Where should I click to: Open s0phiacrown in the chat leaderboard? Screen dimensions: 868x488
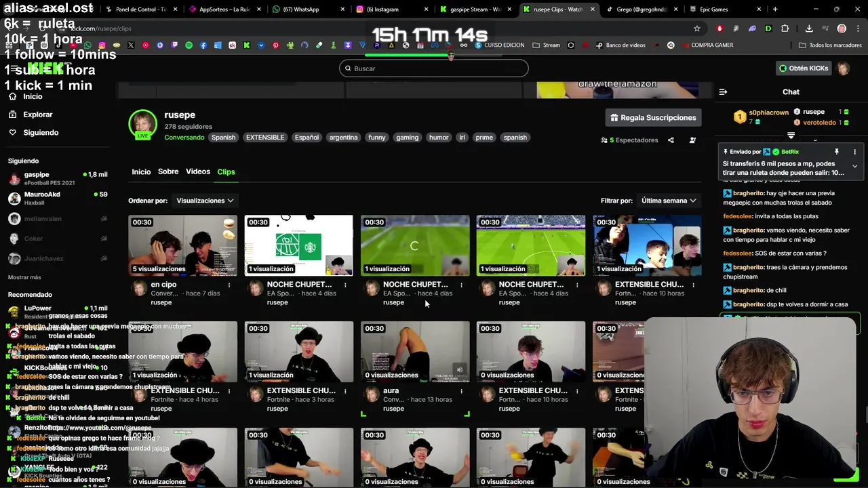click(x=768, y=113)
